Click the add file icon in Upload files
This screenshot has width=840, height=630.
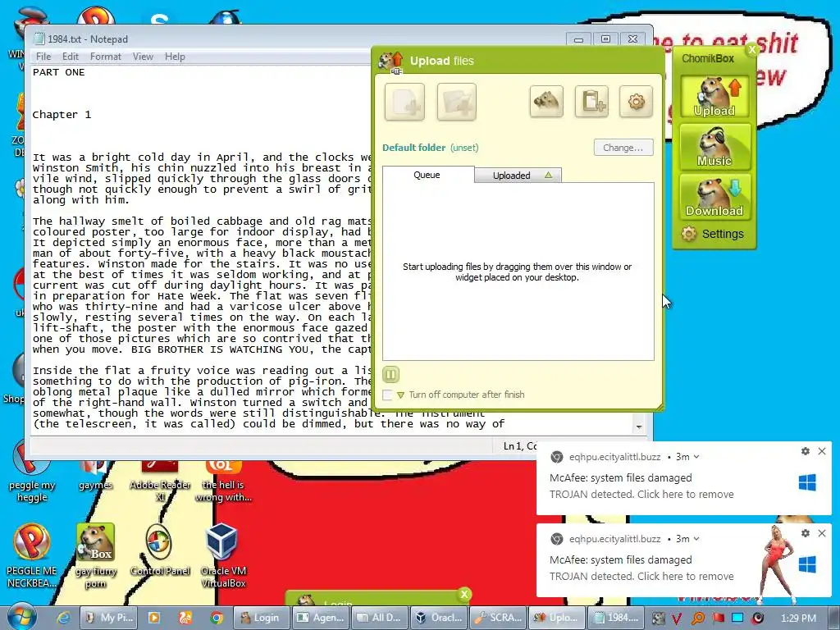pos(404,102)
